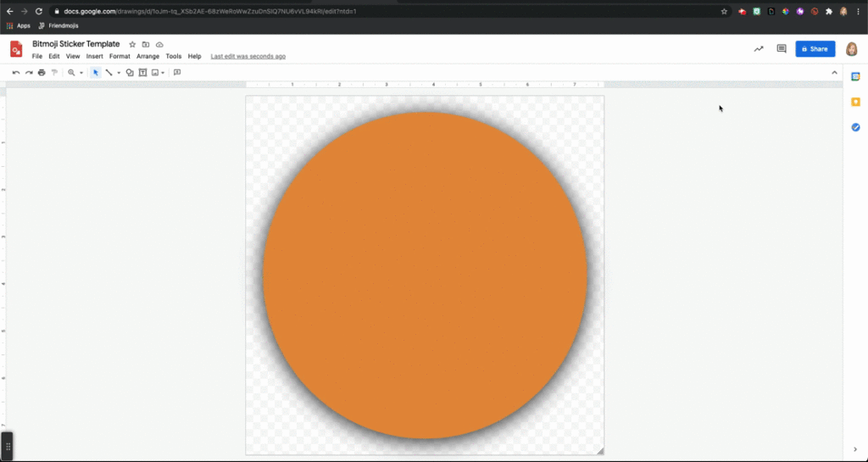Open the Arrange menu
This screenshot has height=462, width=868.
[x=147, y=56]
